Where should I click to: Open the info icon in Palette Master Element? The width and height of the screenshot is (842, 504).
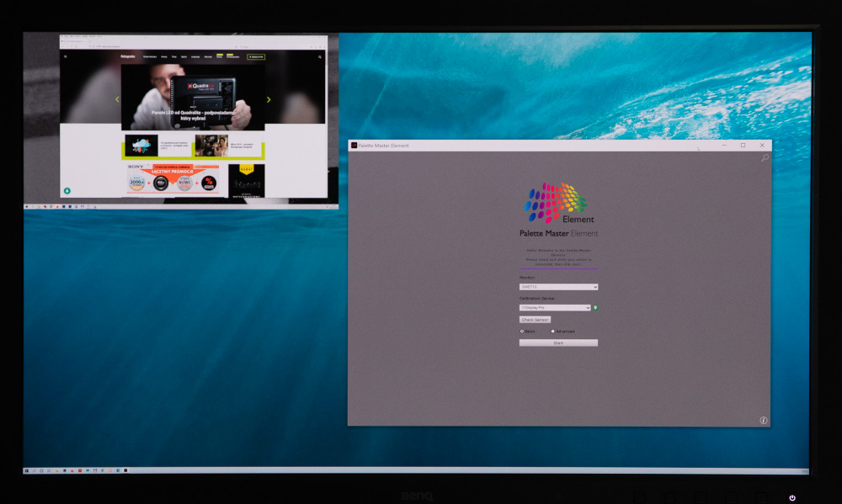763,420
